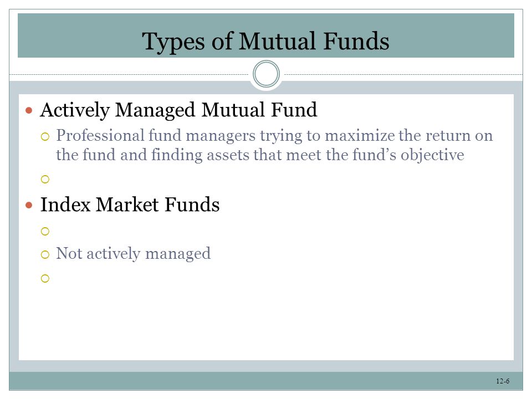Screen dimensions: 532x399
Task: Click the slide title Types of Mutual Funds
Action: [265, 42]
